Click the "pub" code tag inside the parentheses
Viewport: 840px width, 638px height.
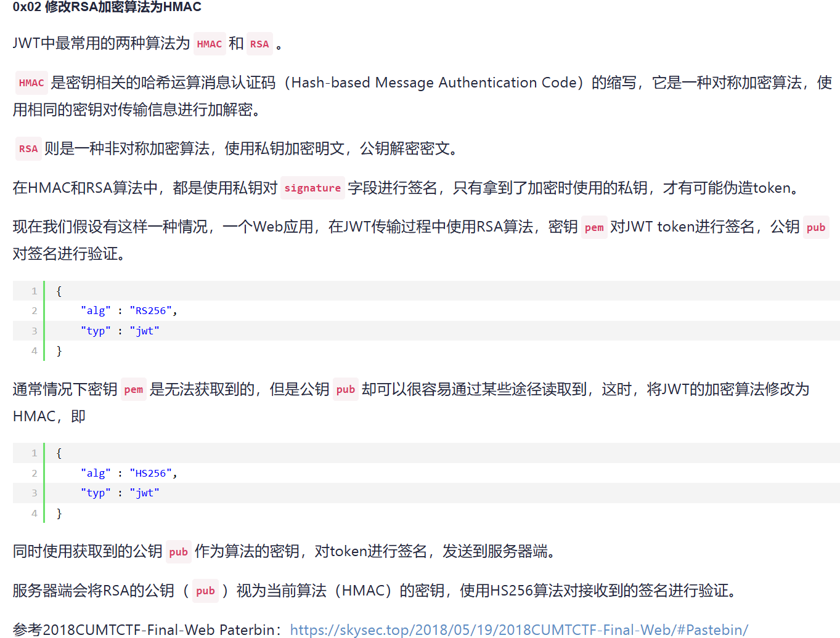tap(205, 591)
